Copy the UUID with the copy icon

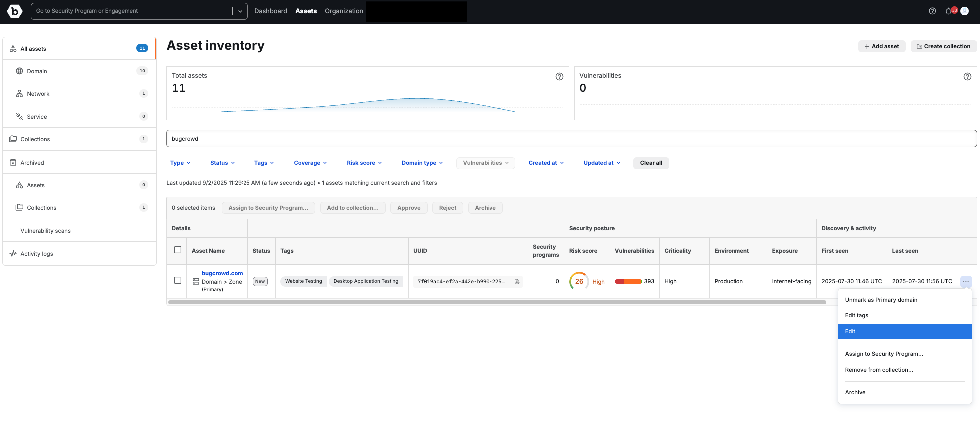tap(517, 282)
